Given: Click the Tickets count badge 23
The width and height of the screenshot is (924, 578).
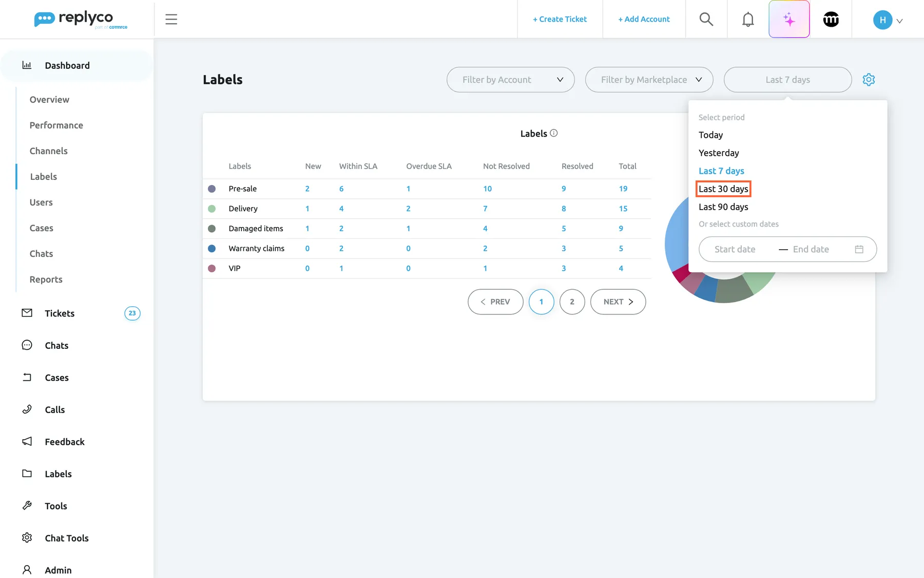Looking at the screenshot, I should [132, 313].
